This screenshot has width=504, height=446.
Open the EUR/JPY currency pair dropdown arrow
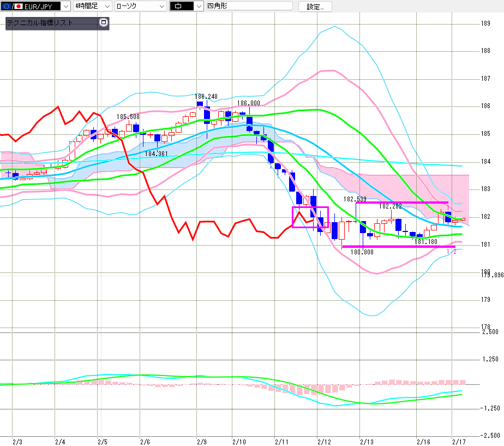[x=65, y=7]
